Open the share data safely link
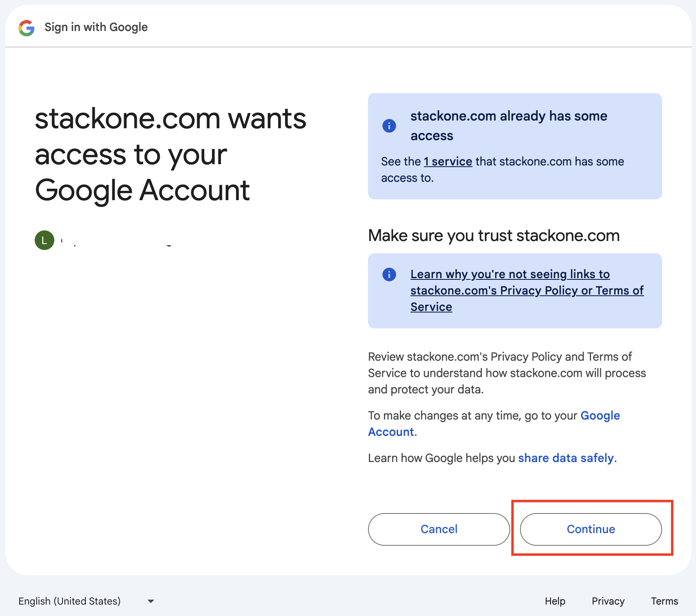 pos(566,458)
